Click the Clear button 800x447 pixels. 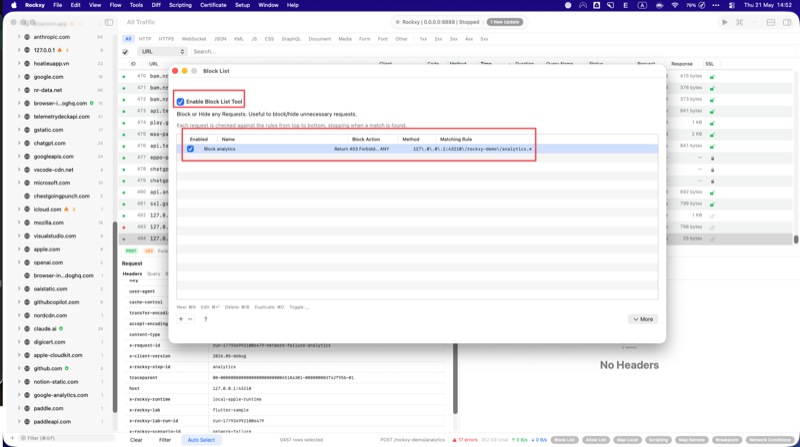coord(136,440)
